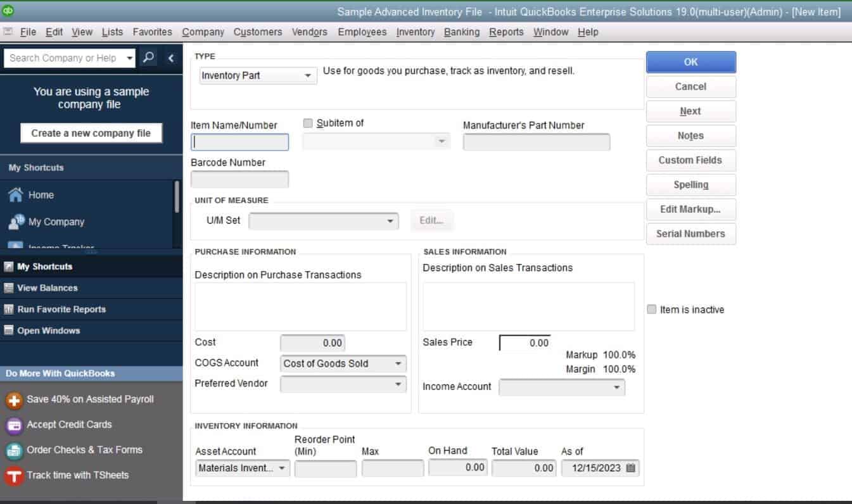Open the Inventory menu
The width and height of the screenshot is (852, 504).
tap(416, 32)
